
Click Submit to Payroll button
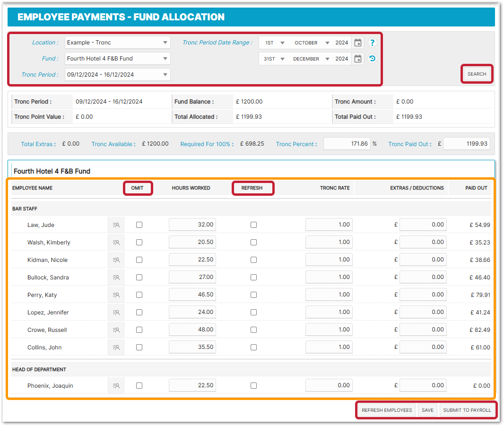[x=467, y=410]
